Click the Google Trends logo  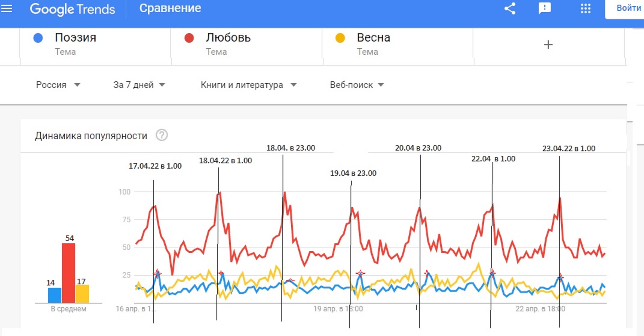(72, 9)
